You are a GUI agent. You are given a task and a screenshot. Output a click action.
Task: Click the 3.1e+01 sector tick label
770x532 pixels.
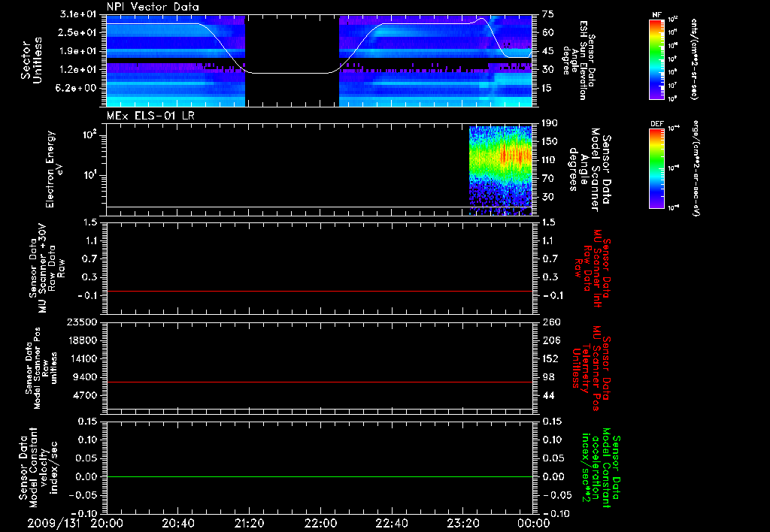77,14
